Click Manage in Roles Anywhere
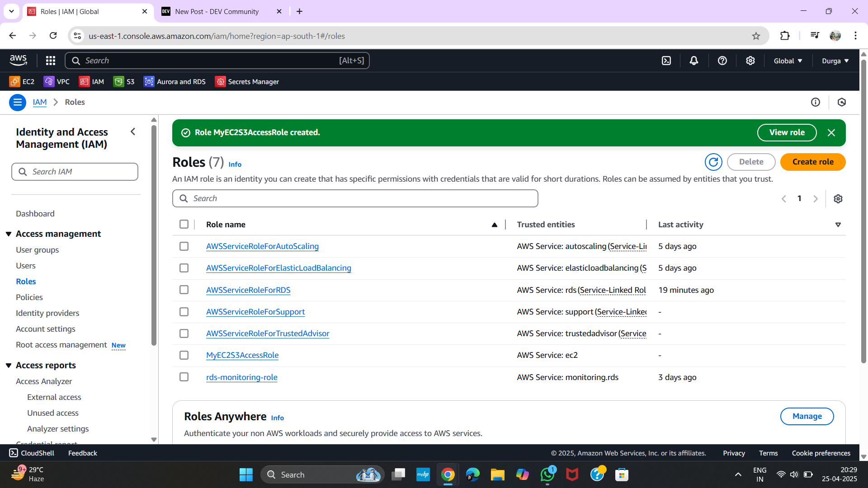Screen dimensions: 868x488 807,417
